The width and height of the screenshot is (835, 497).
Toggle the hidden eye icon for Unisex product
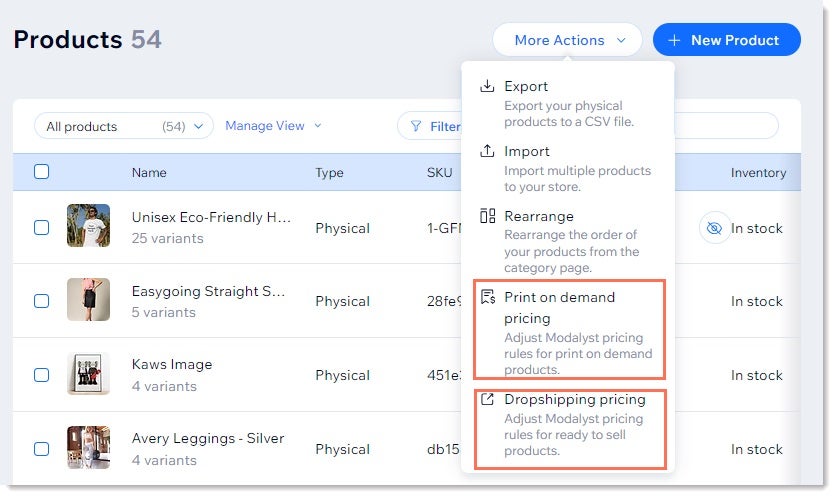(713, 229)
